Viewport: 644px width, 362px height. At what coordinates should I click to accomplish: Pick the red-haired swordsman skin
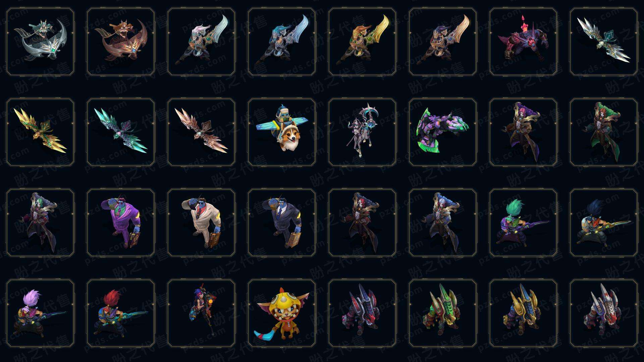[x=121, y=313]
